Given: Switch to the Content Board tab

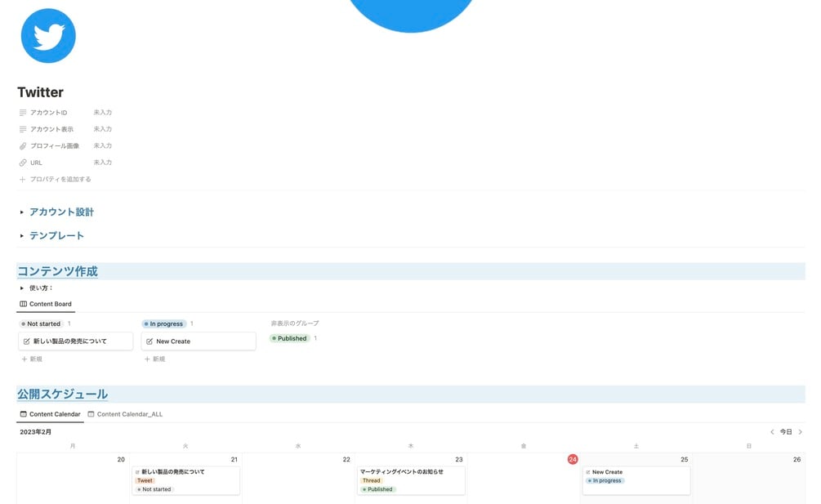Looking at the screenshot, I should click(x=46, y=304).
